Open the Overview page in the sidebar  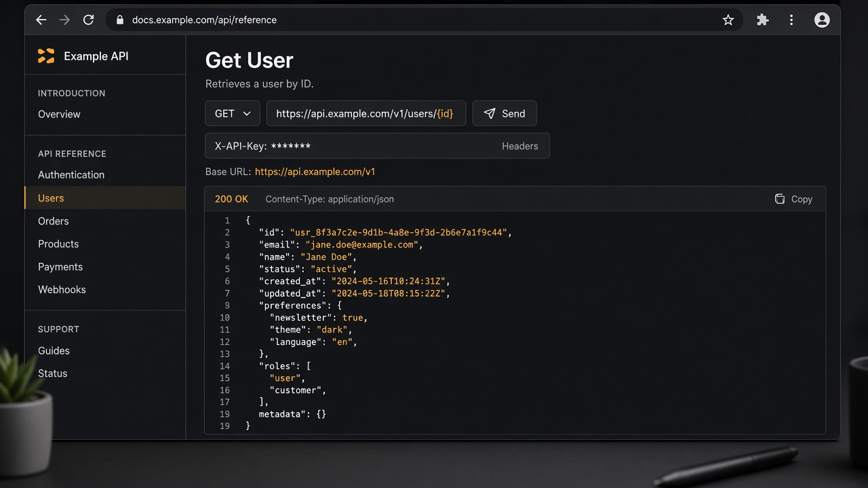[59, 114]
